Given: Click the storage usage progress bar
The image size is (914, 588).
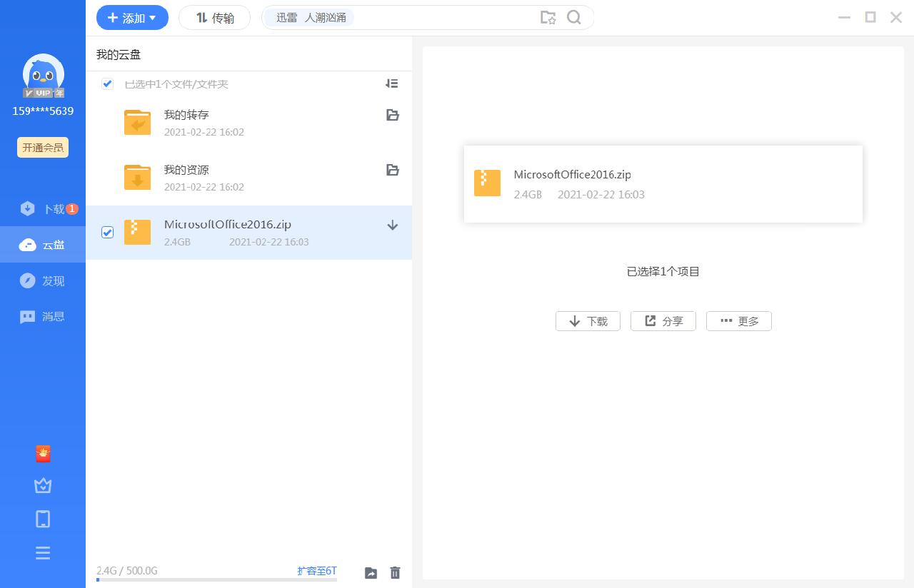Looking at the screenshot, I should 214,582.
